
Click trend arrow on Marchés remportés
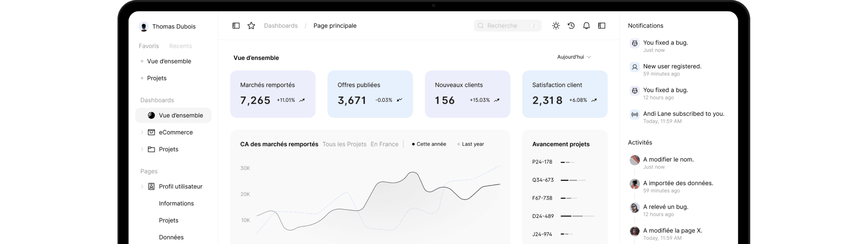tap(302, 100)
